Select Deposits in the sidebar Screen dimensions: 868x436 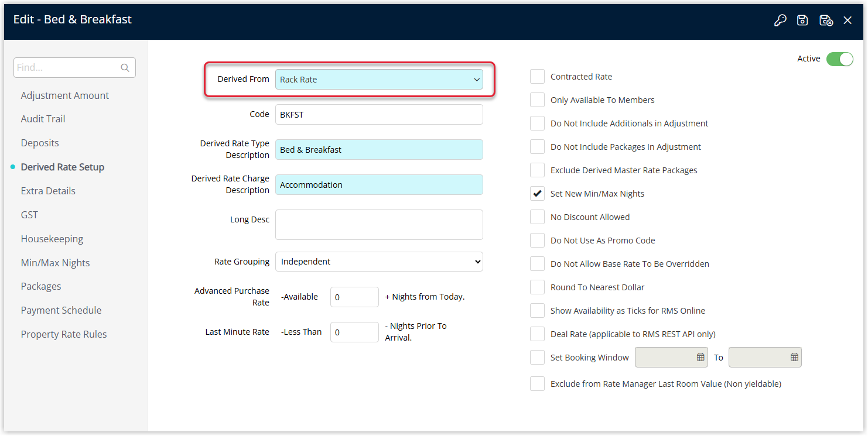point(40,143)
